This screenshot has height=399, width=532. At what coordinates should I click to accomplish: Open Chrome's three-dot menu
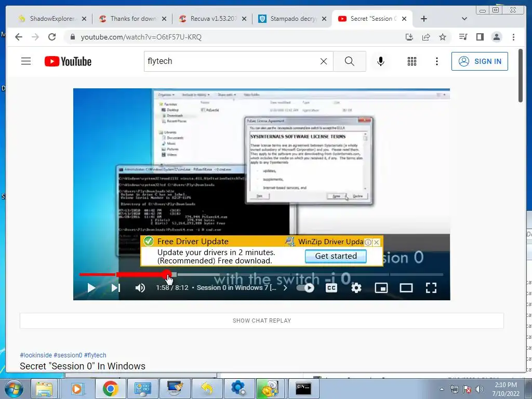coord(513,37)
